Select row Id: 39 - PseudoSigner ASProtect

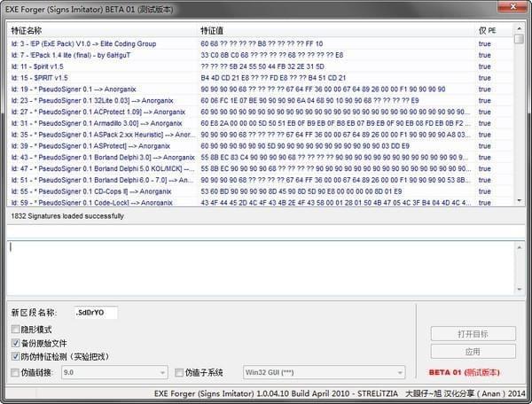(260, 146)
